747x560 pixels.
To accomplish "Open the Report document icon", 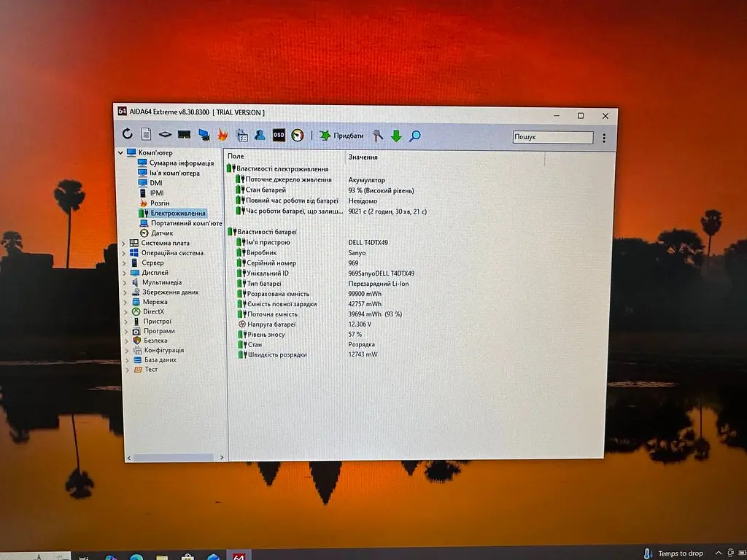I will pos(146,134).
